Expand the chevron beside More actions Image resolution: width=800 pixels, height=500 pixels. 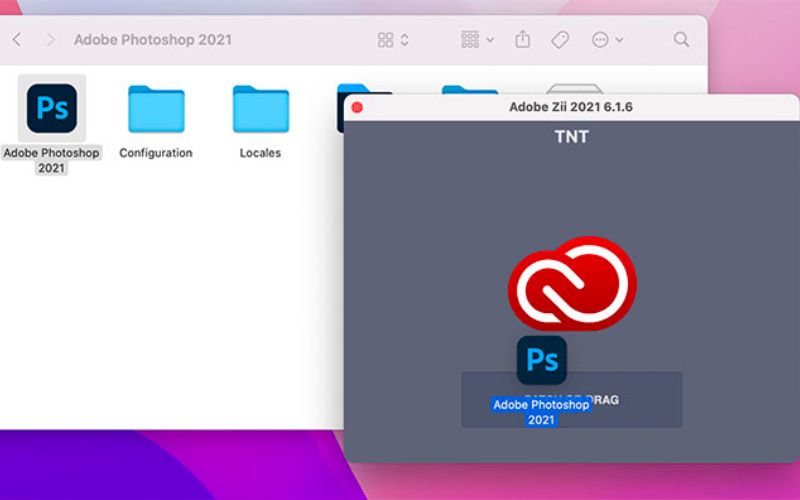click(x=619, y=40)
